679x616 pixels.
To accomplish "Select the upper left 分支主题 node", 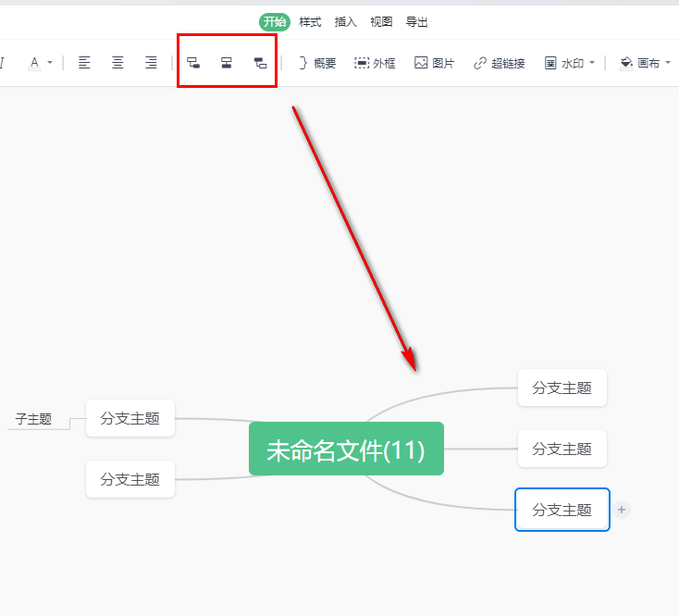I will (130, 418).
